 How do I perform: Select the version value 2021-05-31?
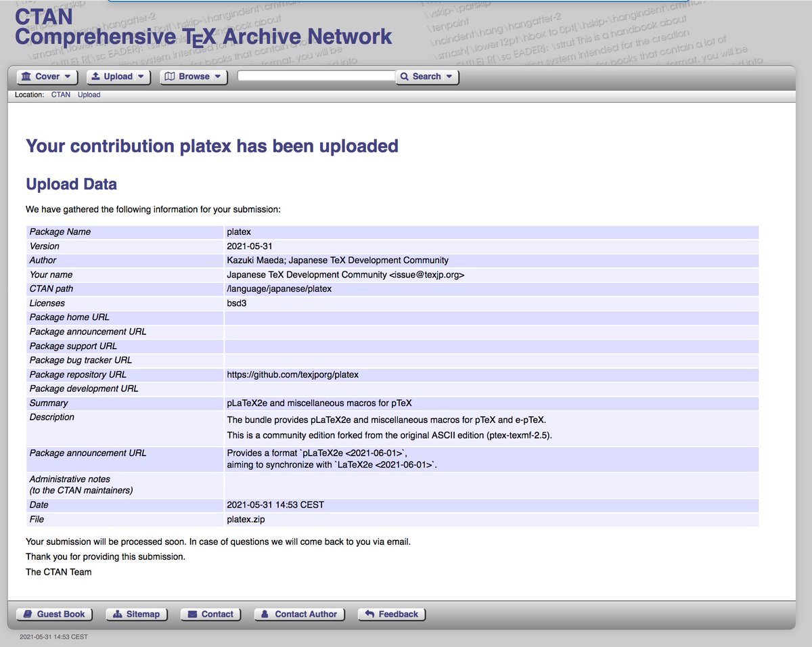coord(250,246)
